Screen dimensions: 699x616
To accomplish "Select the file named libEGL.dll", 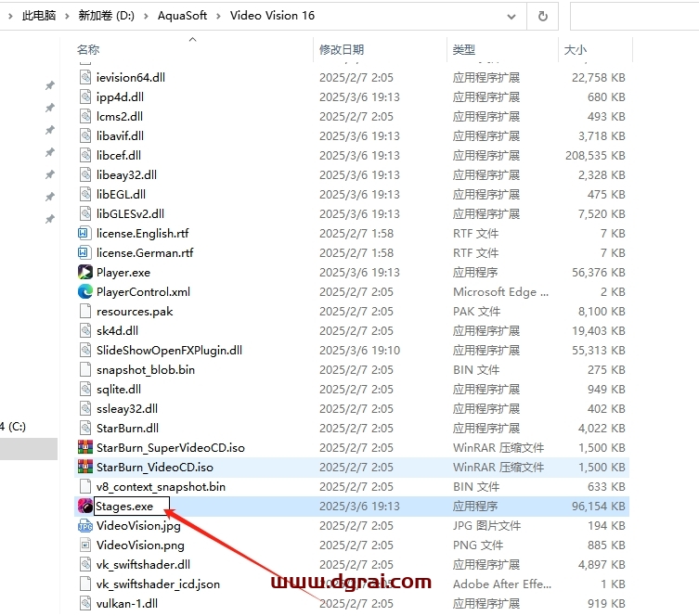I will click(x=121, y=194).
